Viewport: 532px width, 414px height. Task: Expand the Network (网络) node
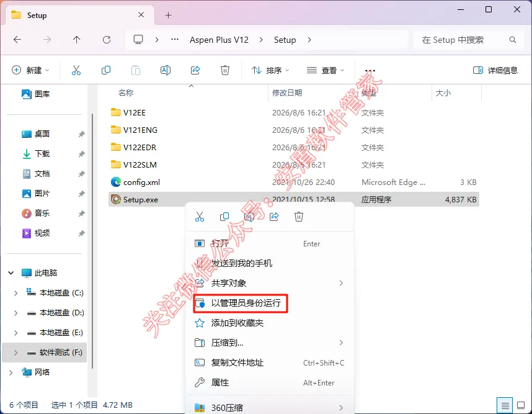pos(11,372)
